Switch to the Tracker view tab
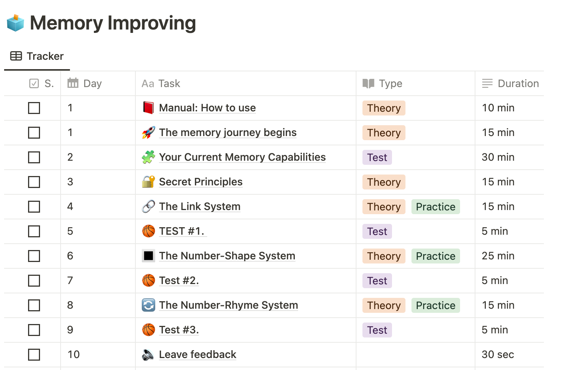This screenshot has height=370, width=588. (37, 56)
